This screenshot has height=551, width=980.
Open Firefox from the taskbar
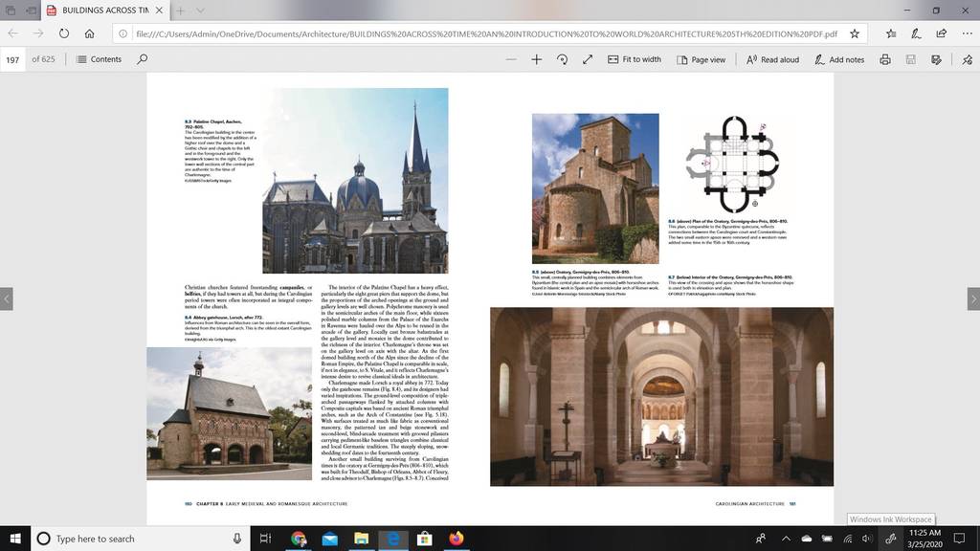point(457,539)
